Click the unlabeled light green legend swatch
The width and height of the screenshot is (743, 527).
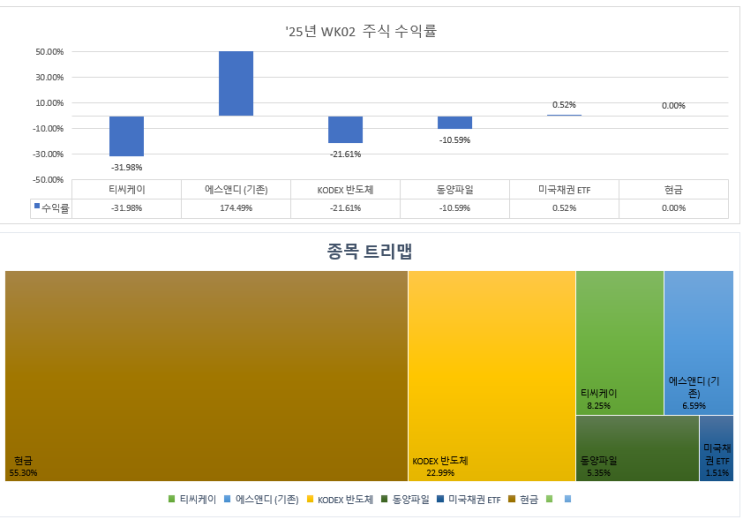coord(549,499)
